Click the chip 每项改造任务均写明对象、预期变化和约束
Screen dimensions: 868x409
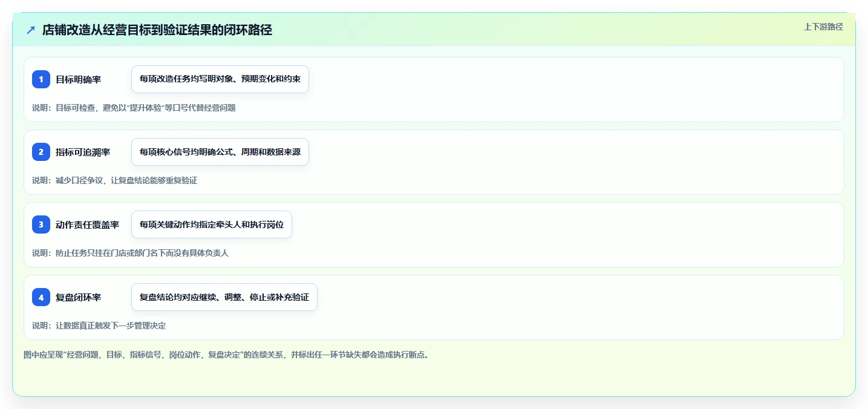tap(220, 79)
